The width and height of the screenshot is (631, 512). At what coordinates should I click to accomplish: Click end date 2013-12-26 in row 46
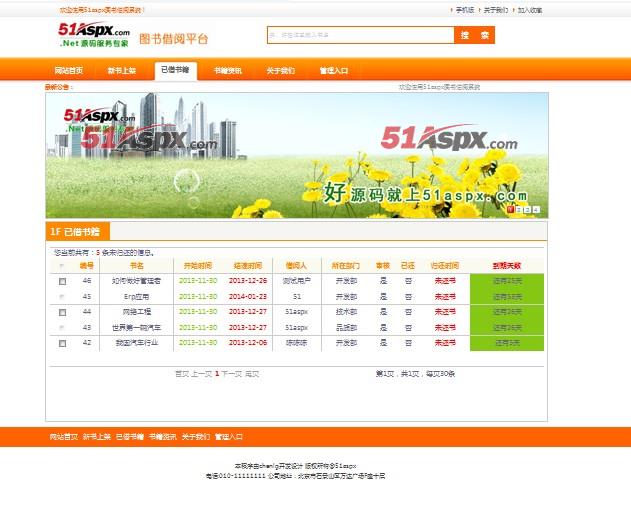(248, 281)
